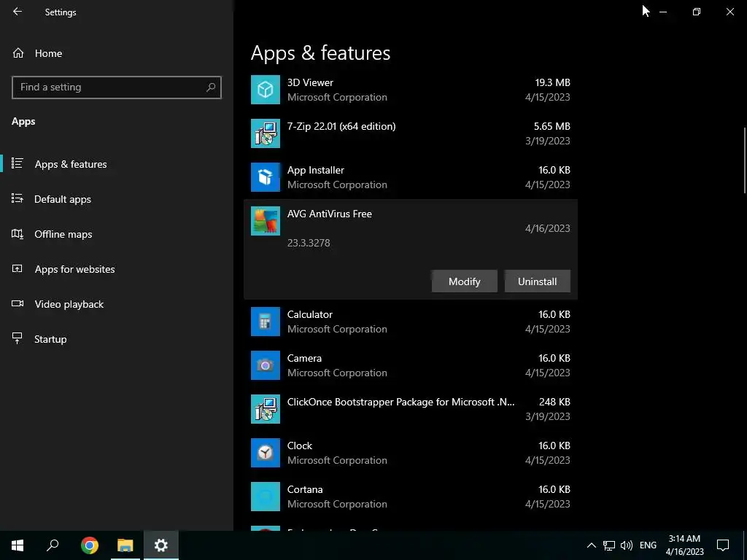Launch Google Chrome from taskbar

click(x=90, y=545)
